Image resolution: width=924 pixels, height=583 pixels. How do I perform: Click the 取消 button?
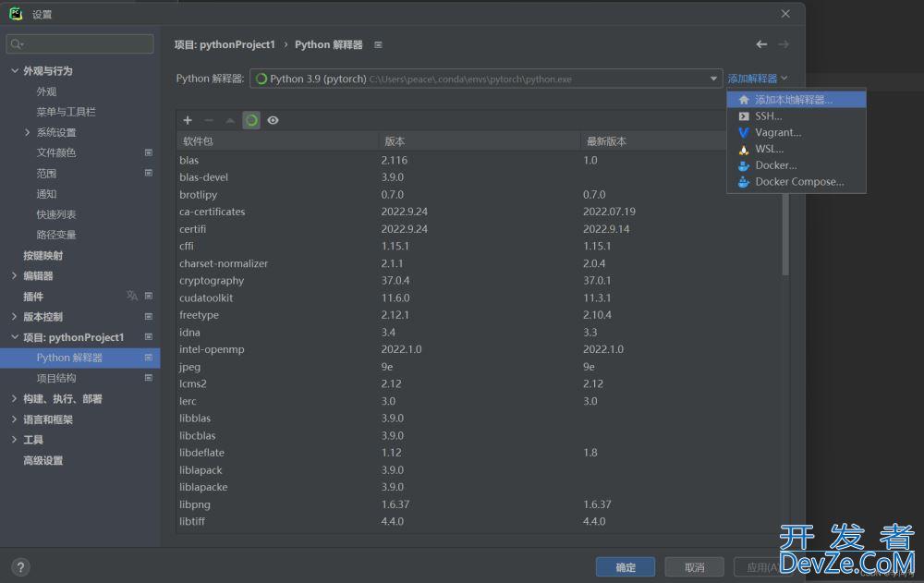694,567
